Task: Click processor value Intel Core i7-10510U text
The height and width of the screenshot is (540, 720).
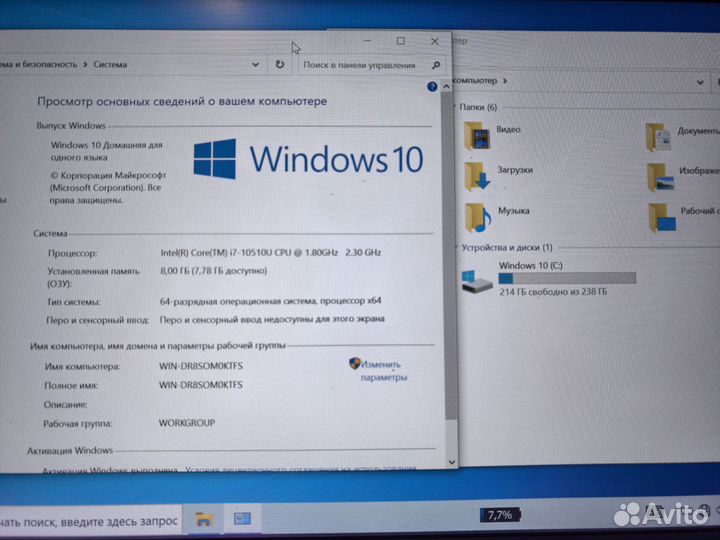Action: (x=270, y=253)
